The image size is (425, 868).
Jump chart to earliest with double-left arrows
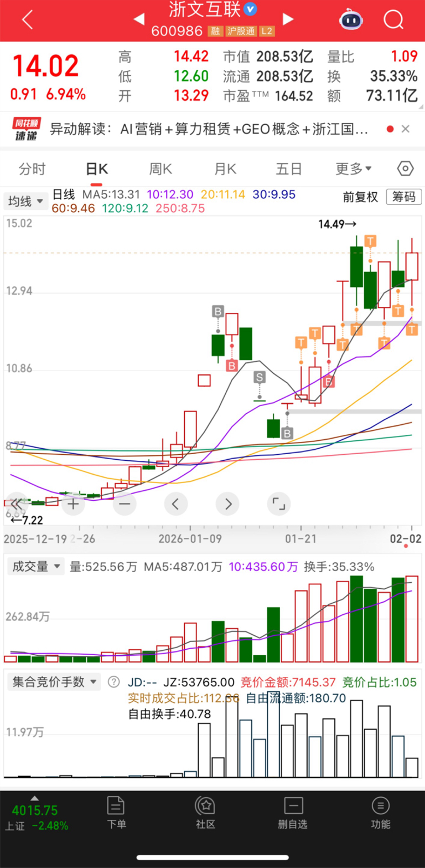pos(17,504)
